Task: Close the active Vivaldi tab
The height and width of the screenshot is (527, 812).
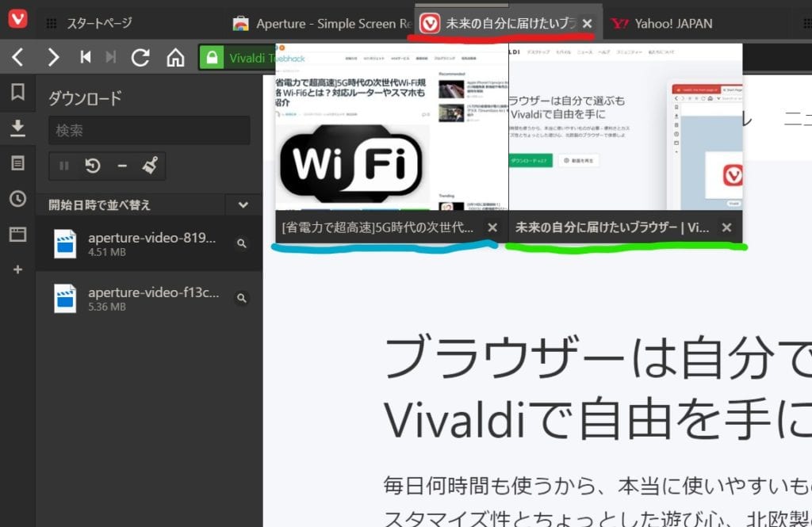Action: pos(588,23)
